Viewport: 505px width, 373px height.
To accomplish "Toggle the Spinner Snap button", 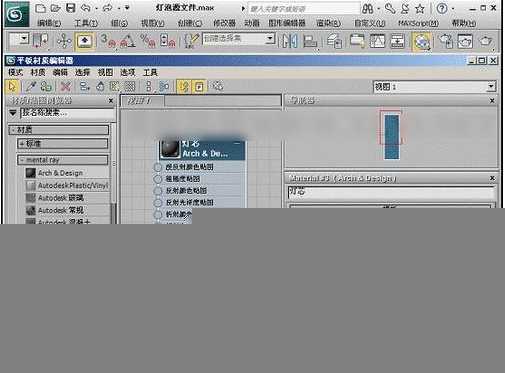I will [x=168, y=41].
